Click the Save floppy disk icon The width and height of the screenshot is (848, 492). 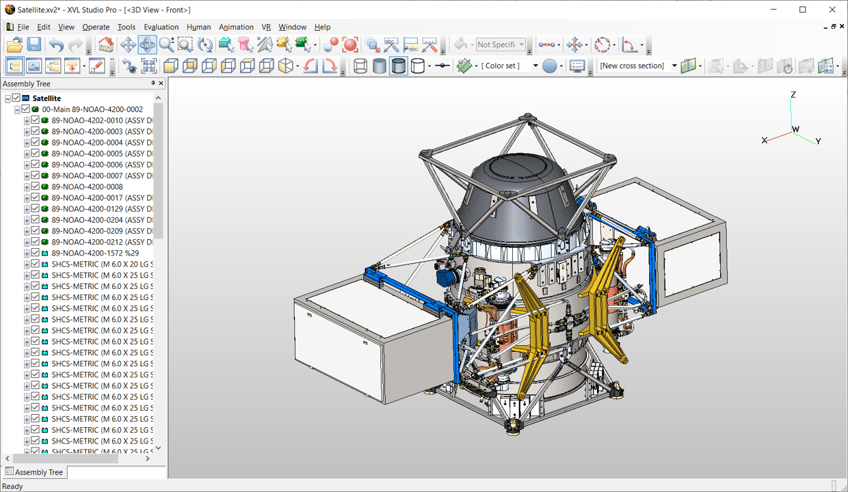pyautogui.click(x=34, y=45)
